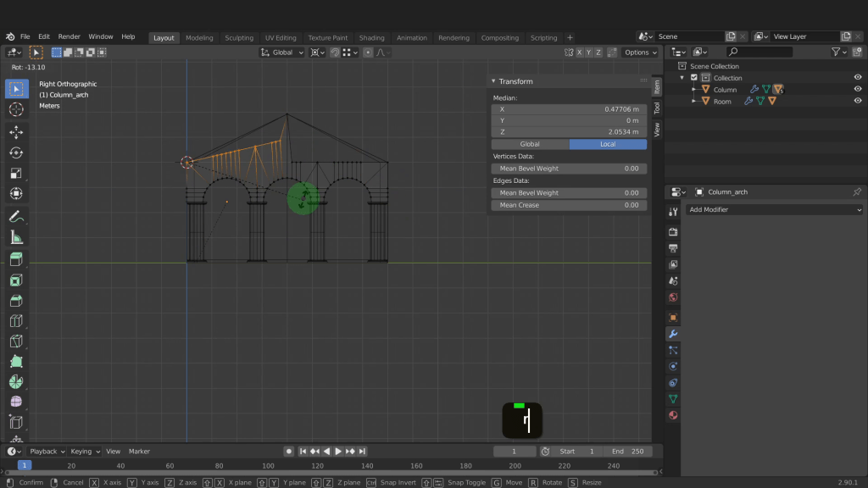Toggle visibility of the Room object
The height and width of the screenshot is (488, 868).
[857, 101]
